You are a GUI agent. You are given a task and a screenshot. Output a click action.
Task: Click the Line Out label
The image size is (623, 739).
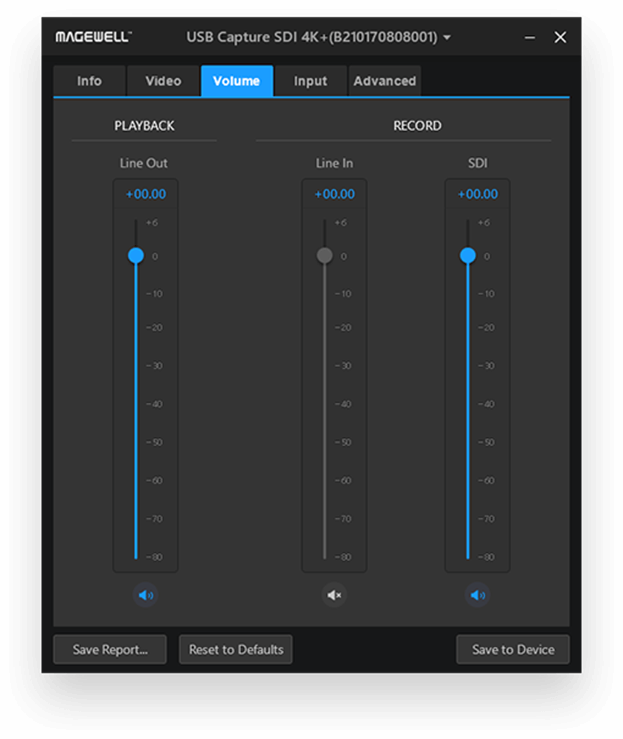[x=144, y=163]
